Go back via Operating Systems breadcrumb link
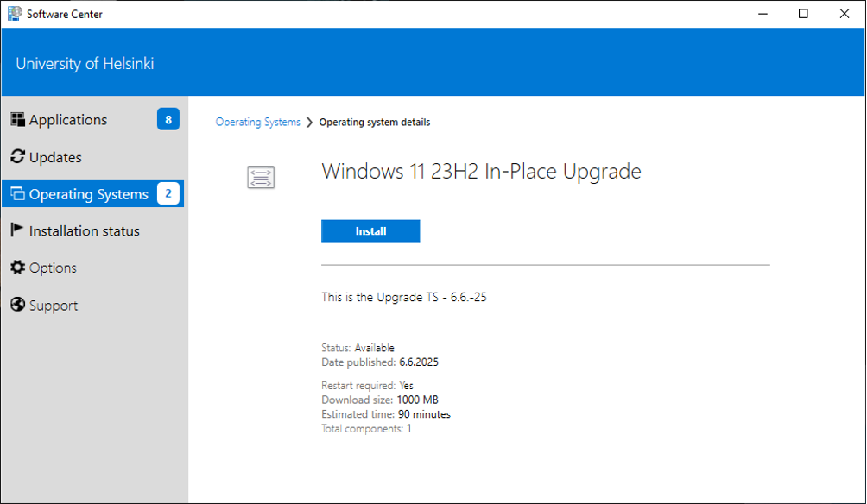The image size is (867, 504). point(257,123)
